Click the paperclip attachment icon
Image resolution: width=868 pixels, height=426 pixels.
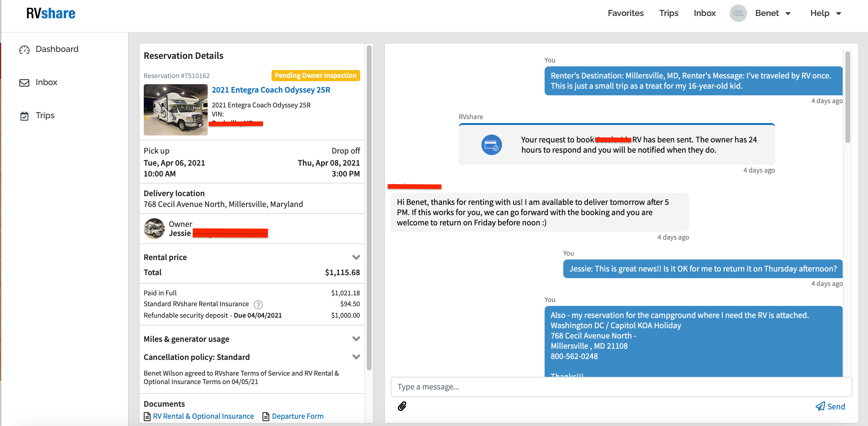coord(402,406)
